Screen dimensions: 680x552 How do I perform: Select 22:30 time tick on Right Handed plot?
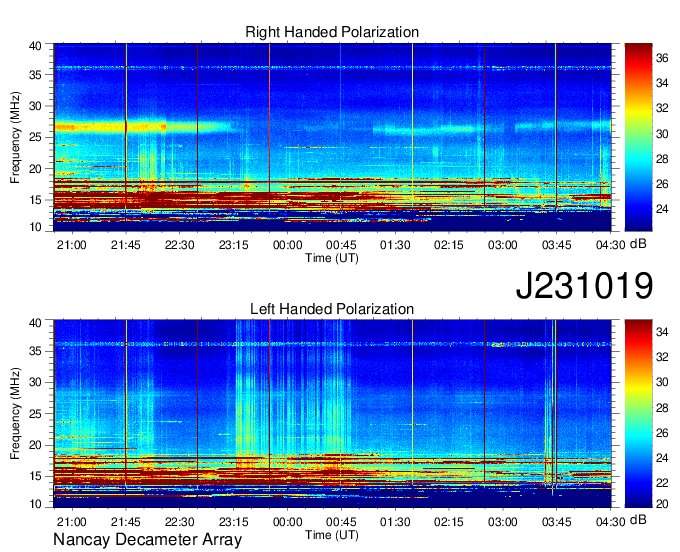(x=180, y=245)
